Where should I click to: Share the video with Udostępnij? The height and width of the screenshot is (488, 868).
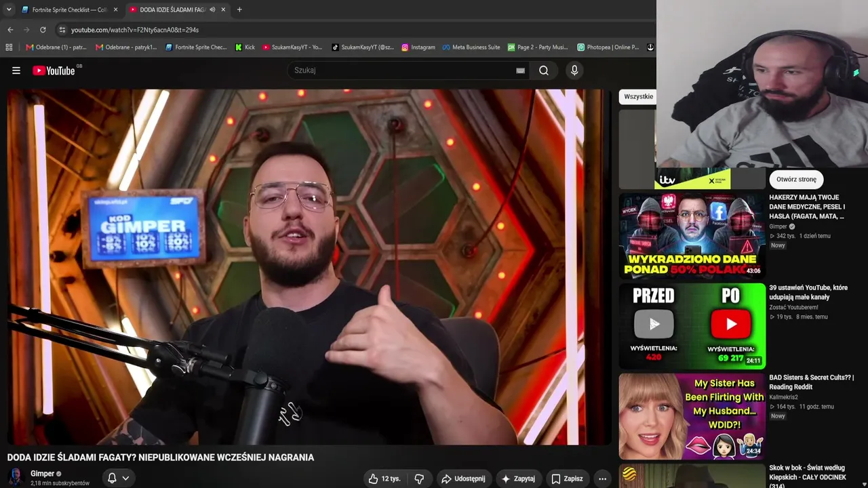[x=463, y=479]
